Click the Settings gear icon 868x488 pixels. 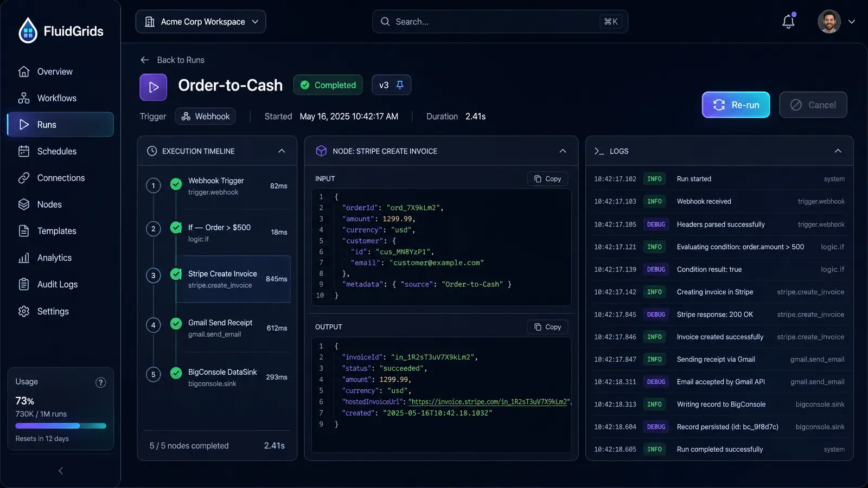pos(24,311)
